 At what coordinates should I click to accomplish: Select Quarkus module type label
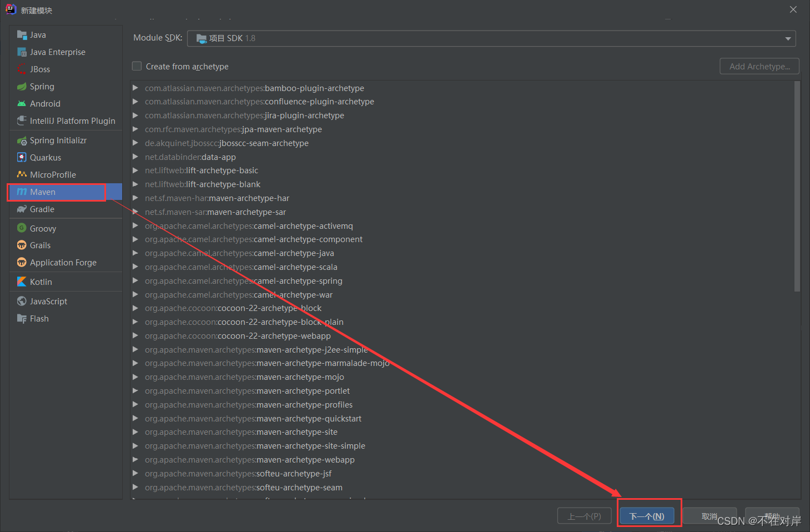[x=46, y=158]
